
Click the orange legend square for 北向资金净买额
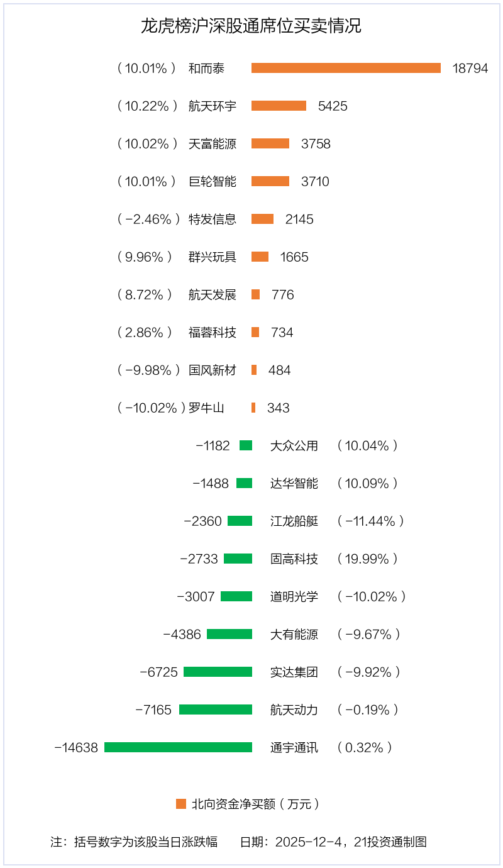coord(181,804)
